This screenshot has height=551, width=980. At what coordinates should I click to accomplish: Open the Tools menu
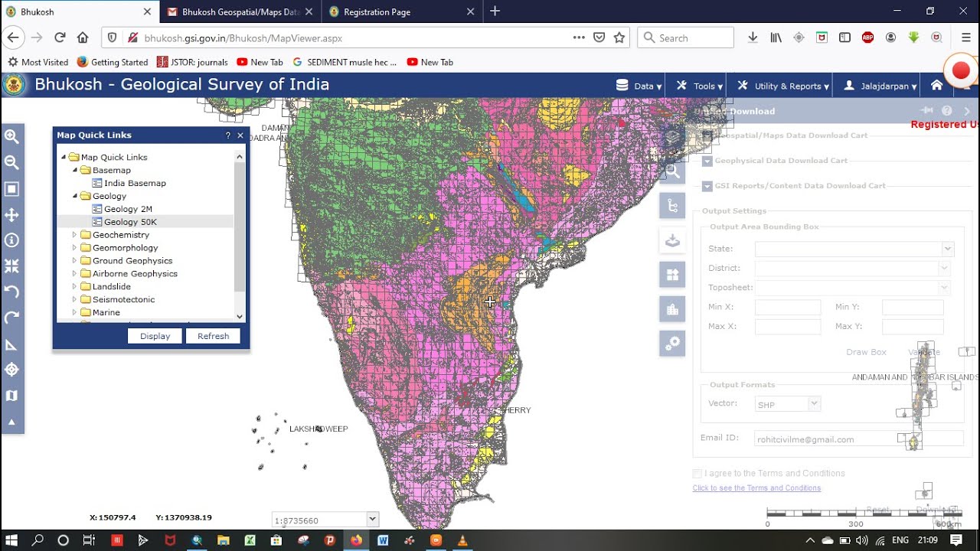pyautogui.click(x=699, y=86)
